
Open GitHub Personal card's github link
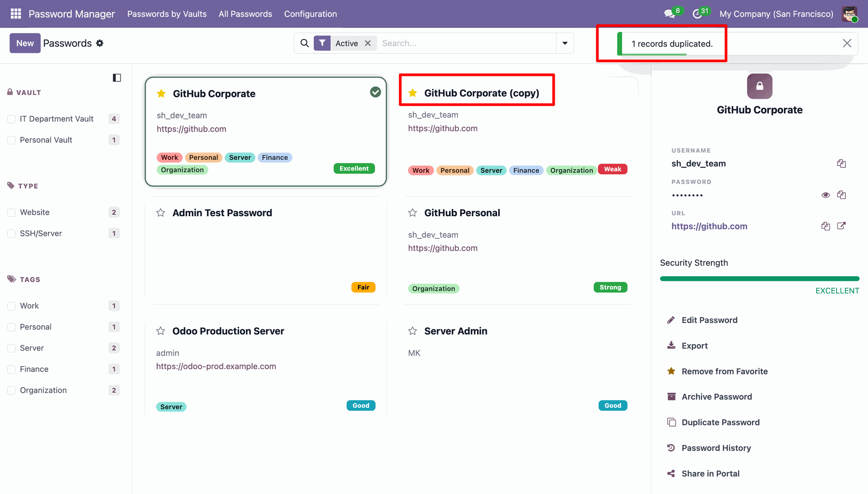click(443, 248)
